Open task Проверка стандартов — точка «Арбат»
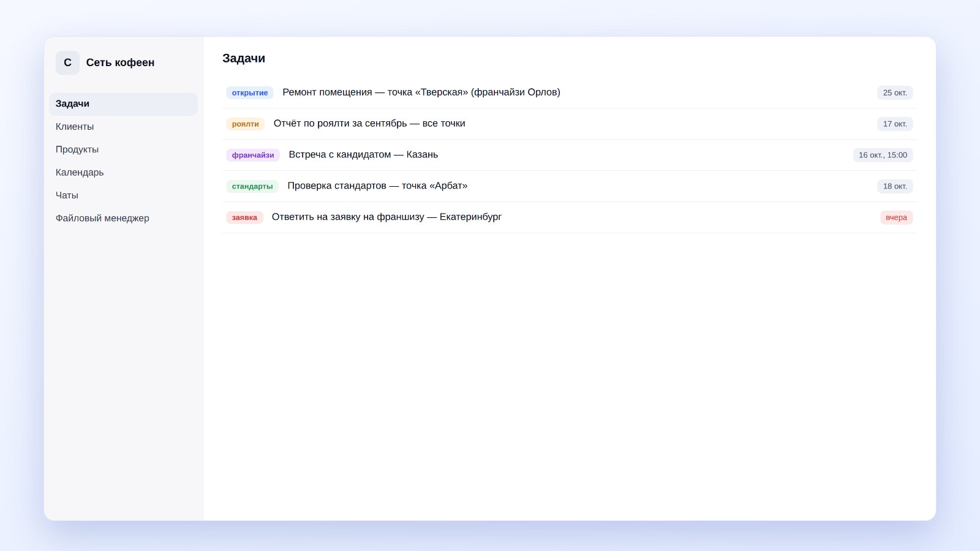The width and height of the screenshot is (980, 551). point(569,186)
